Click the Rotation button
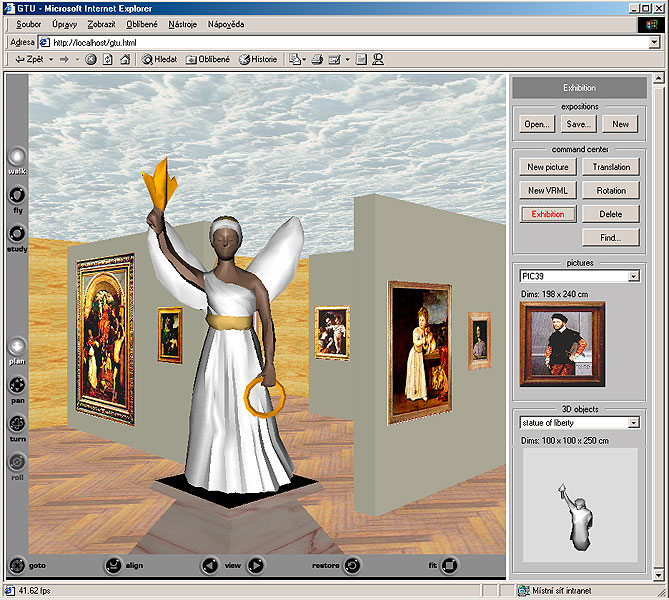This screenshot has width=669, height=600. tap(611, 190)
